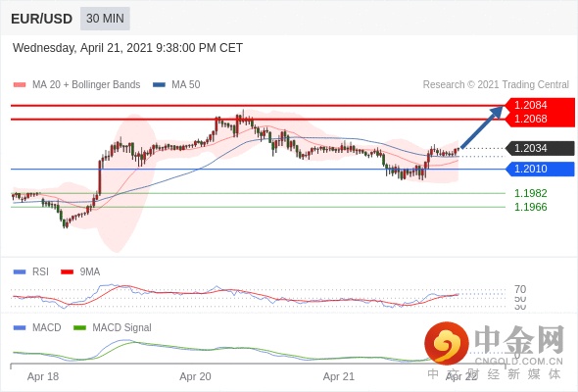Click the 30 MIN timeframe badge
This screenshot has width=578, height=392.
(x=105, y=19)
